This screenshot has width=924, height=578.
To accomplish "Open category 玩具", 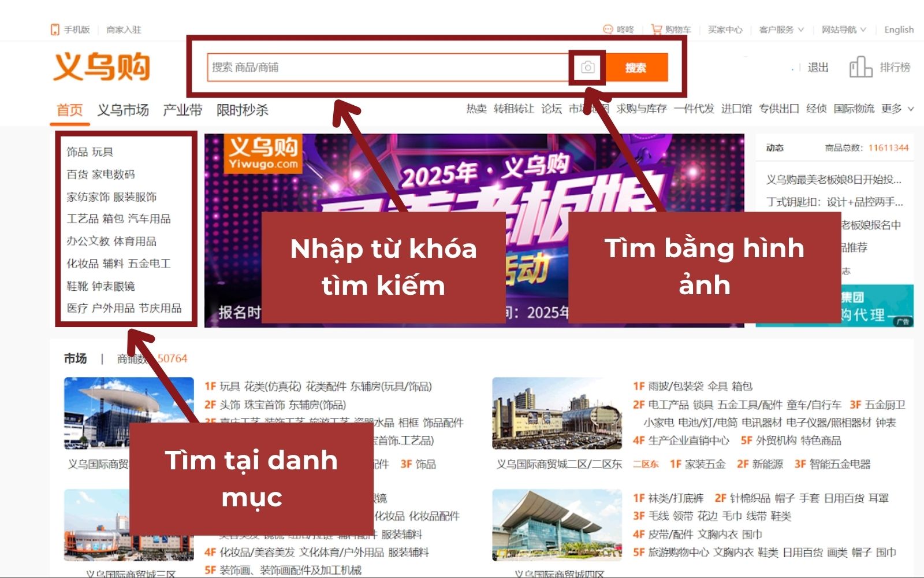I will click(102, 152).
